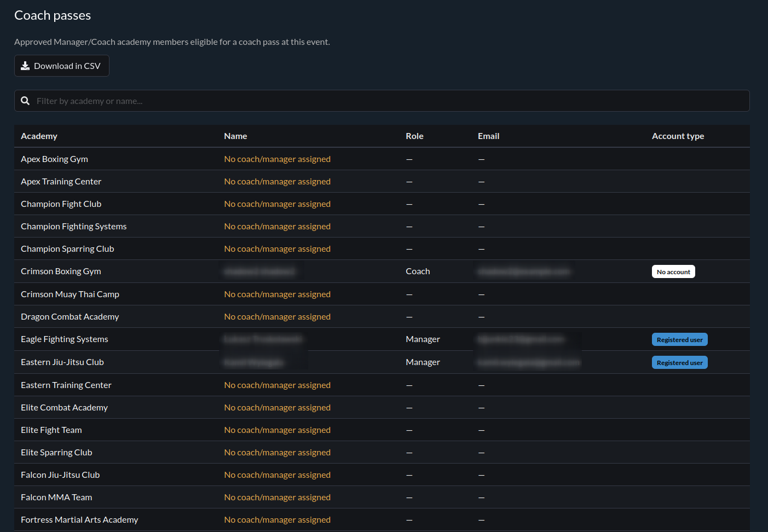Select Eastern Jiu-Jitsu Club academy
Viewport: 768px width, 532px height.
point(62,362)
